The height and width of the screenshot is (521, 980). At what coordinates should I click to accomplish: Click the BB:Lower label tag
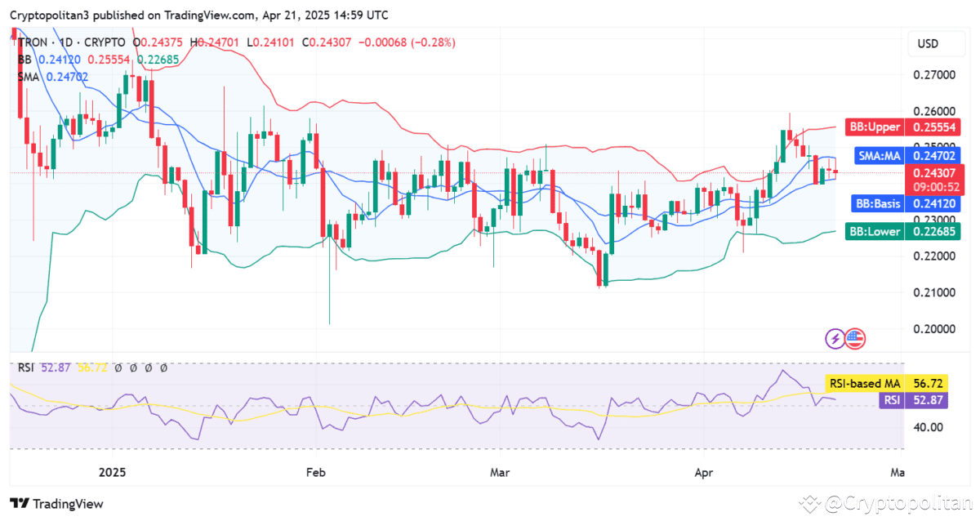click(x=875, y=231)
